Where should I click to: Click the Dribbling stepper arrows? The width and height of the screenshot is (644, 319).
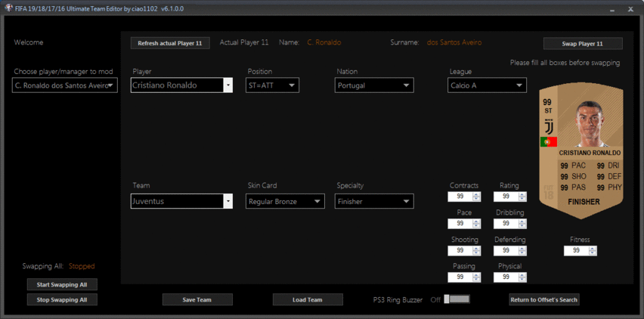522,224
